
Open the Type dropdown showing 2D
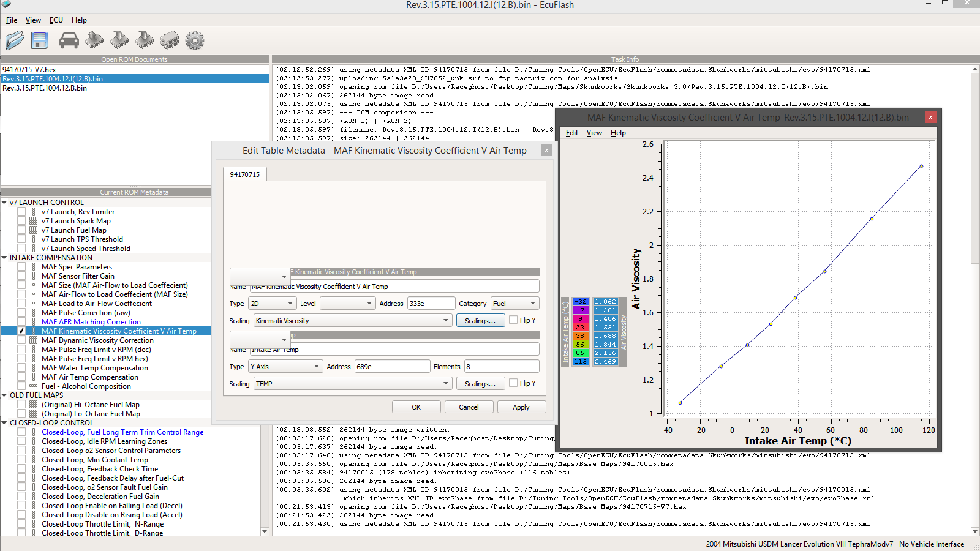[x=273, y=304]
